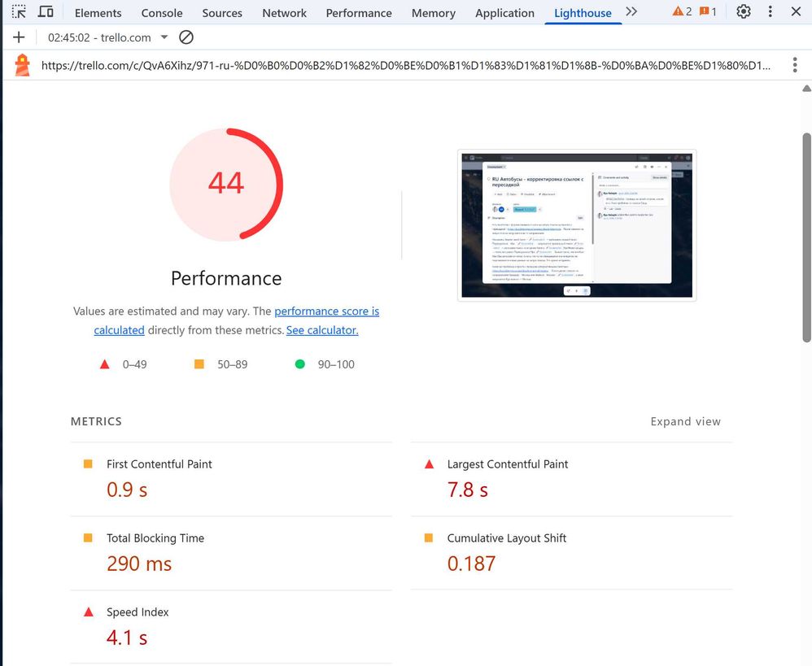
Task: Click the Largest Contentful Paint metric label
Action: (x=508, y=464)
